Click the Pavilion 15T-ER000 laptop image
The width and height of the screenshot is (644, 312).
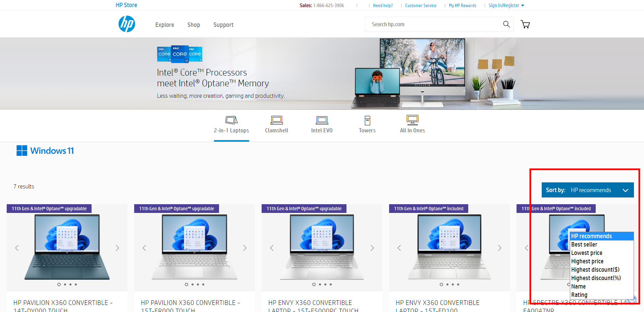tap(195, 247)
